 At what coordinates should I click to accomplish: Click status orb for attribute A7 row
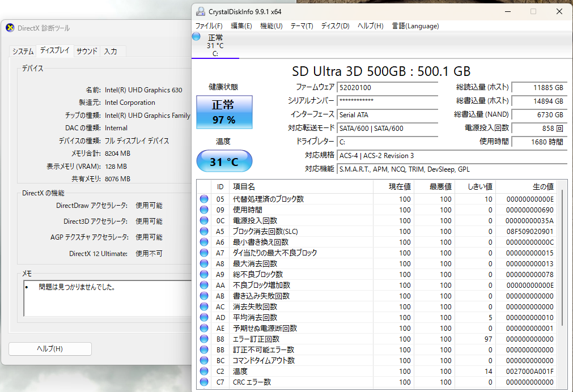tap(204, 253)
